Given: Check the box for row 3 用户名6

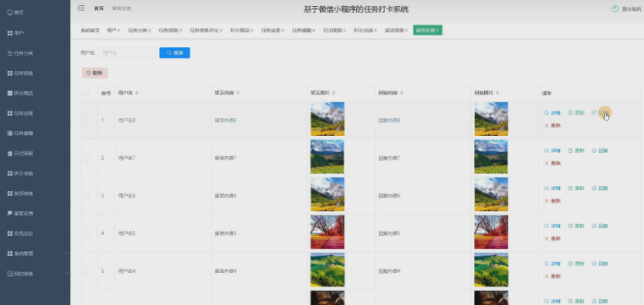Looking at the screenshot, I should pyautogui.click(x=86, y=196).
